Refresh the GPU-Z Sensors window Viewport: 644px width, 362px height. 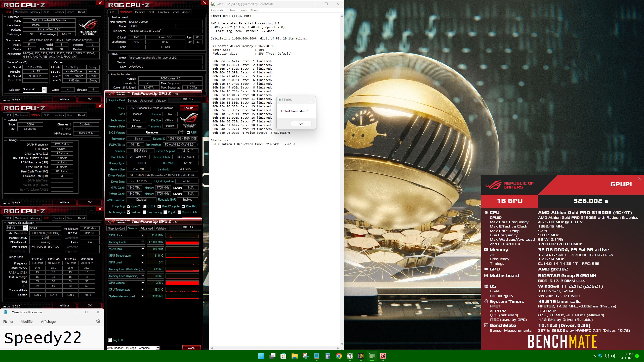[x=191, y=227]
